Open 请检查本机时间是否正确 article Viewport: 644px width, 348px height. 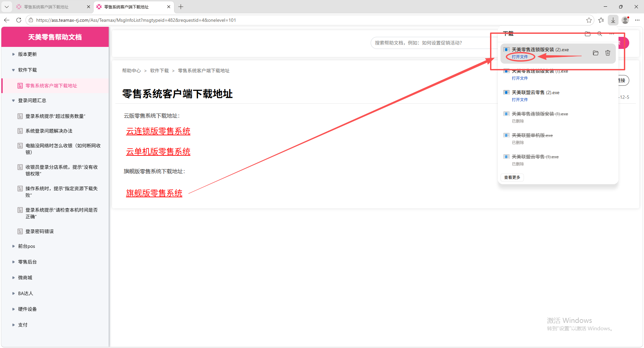[62, 213]
